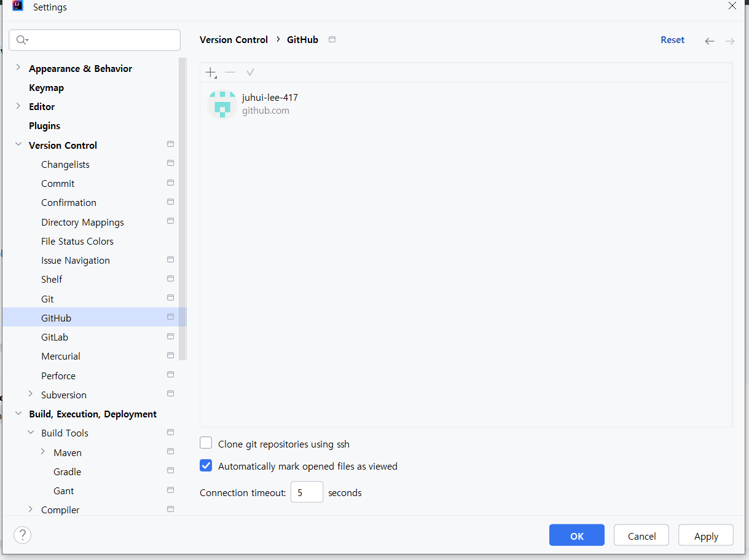Click project-level icon on Git row

click(x=170, y=298)
